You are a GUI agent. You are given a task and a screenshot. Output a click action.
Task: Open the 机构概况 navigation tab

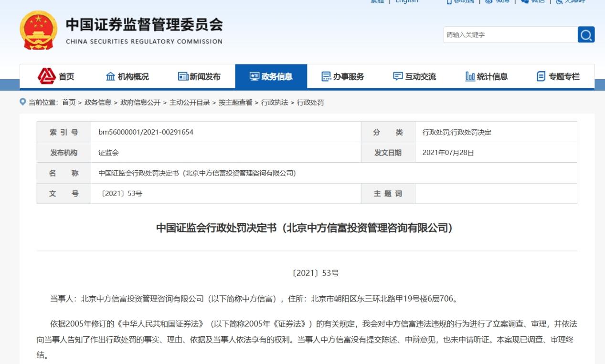127,76
